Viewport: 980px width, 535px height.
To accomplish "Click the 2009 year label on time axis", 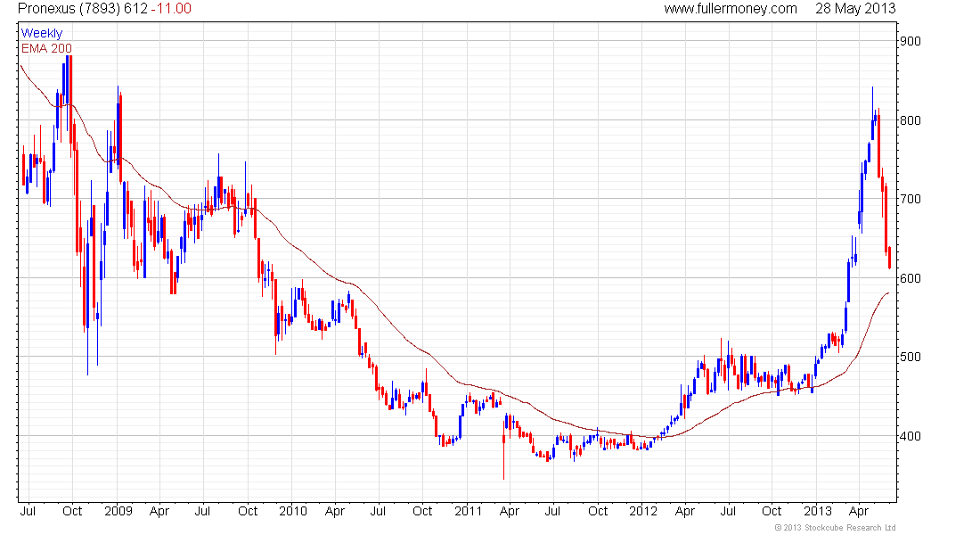I will tap(118, 511).
